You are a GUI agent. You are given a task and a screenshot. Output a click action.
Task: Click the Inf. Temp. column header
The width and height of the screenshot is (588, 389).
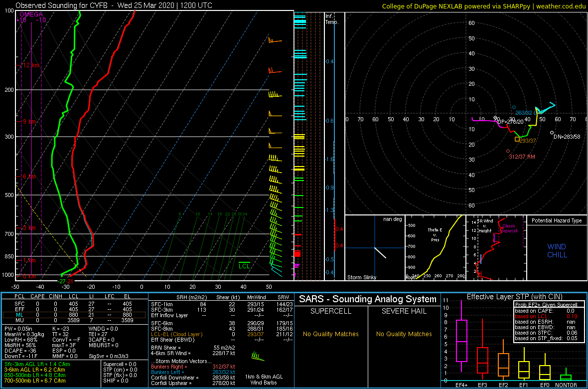coord(332,19)
